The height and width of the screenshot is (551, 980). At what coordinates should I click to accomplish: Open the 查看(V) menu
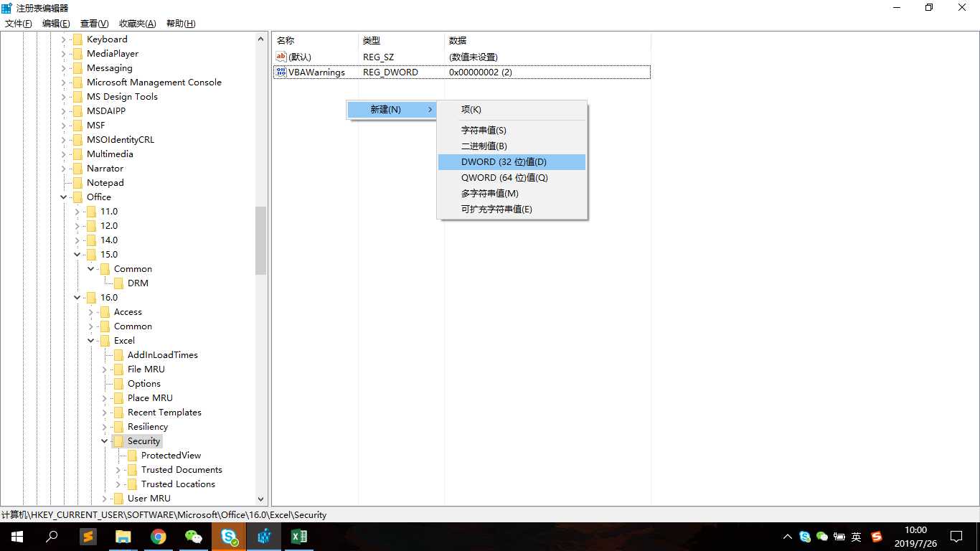click(x=94, y=24)
